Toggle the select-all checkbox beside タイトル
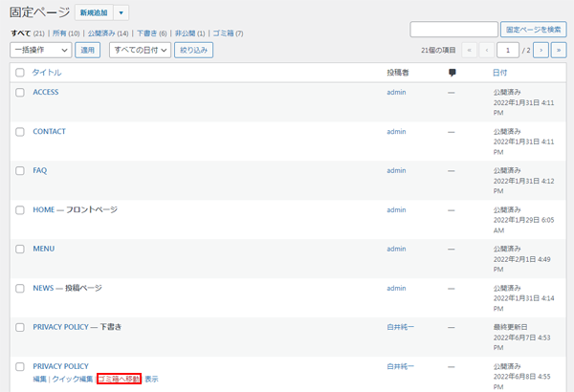Viewport: 574px width, 392px height. point(20,73)
